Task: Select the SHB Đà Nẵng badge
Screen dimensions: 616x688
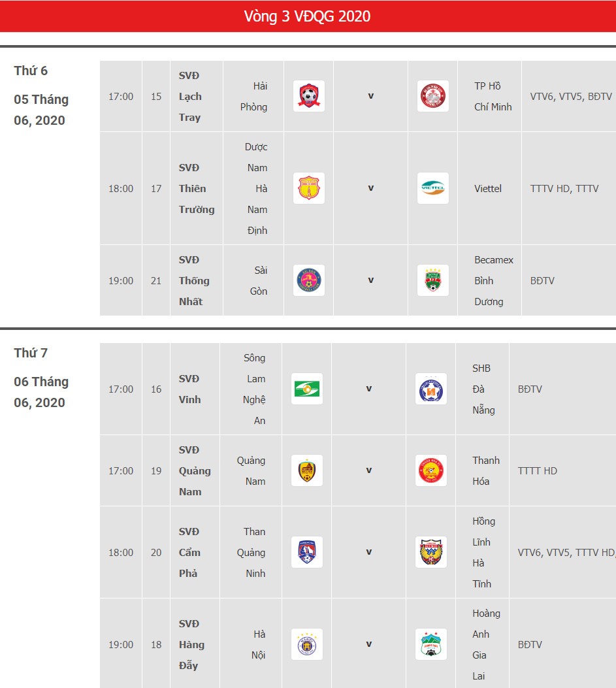Action: pos(431,389)
